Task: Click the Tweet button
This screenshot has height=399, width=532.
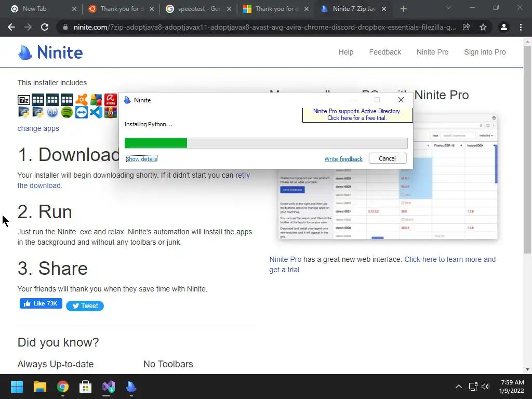Action: [x=85, y=305]
